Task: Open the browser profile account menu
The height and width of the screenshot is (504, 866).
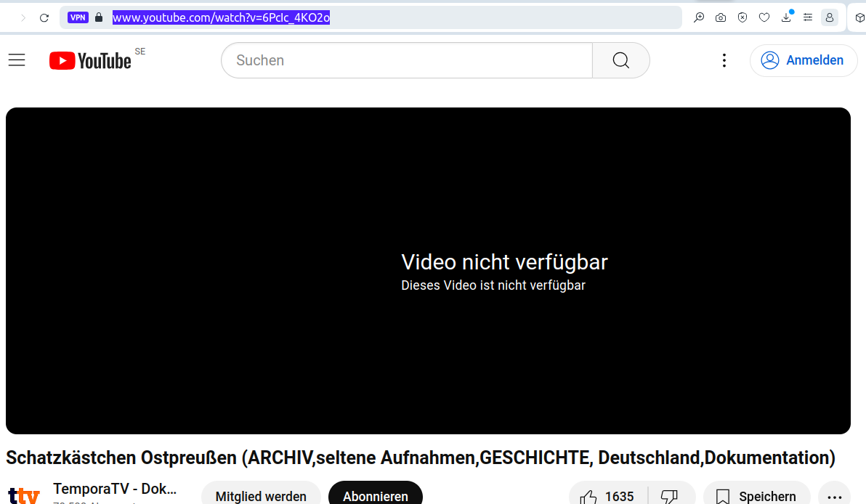Action: (830, 17)
